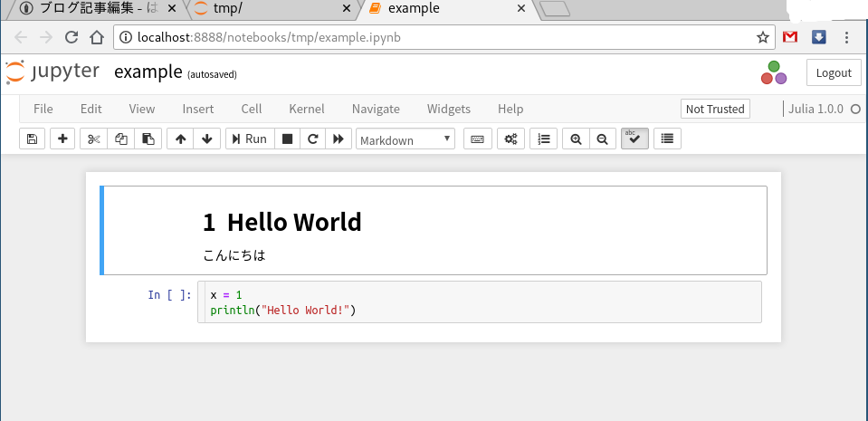The image size is (868, 421).
Task: Toggle section numbering list icon
Action: tap(544, 139)
